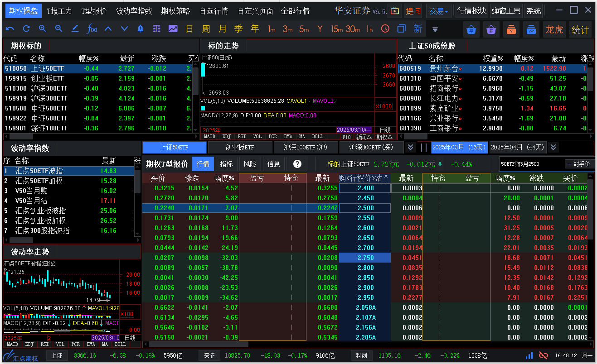Click the up chevron icon in the toolbar
This screenshot has height=364, width=597.
click(108, 29)
